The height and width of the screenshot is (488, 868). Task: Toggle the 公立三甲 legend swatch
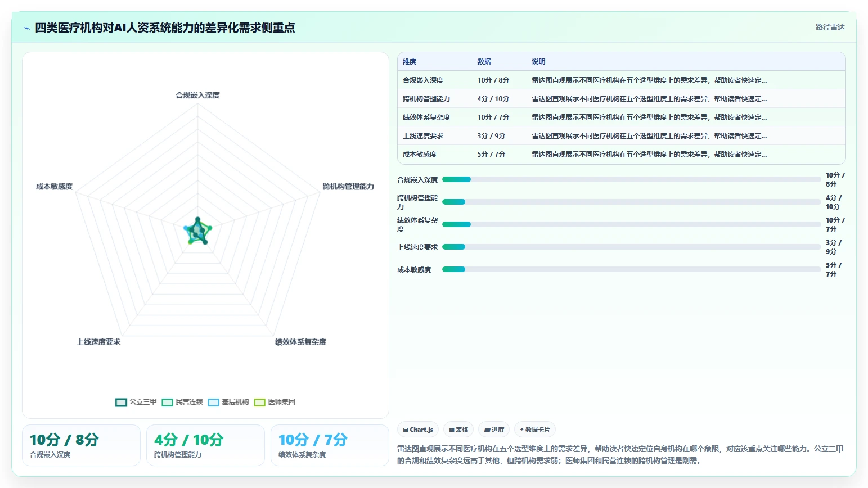(121, 402)
